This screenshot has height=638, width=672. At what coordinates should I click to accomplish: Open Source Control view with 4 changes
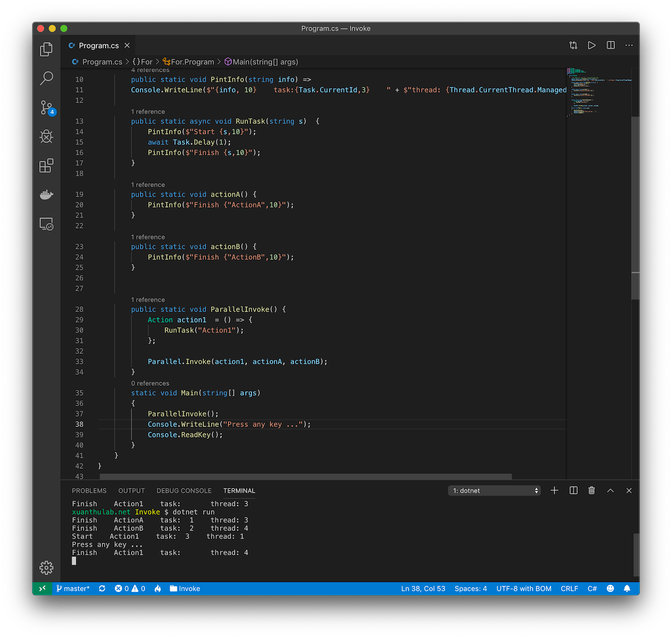click(46, 108)
